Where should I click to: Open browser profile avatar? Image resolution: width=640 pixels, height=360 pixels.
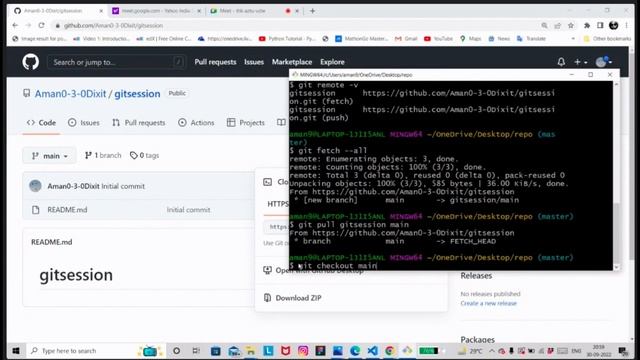point(613,25)
